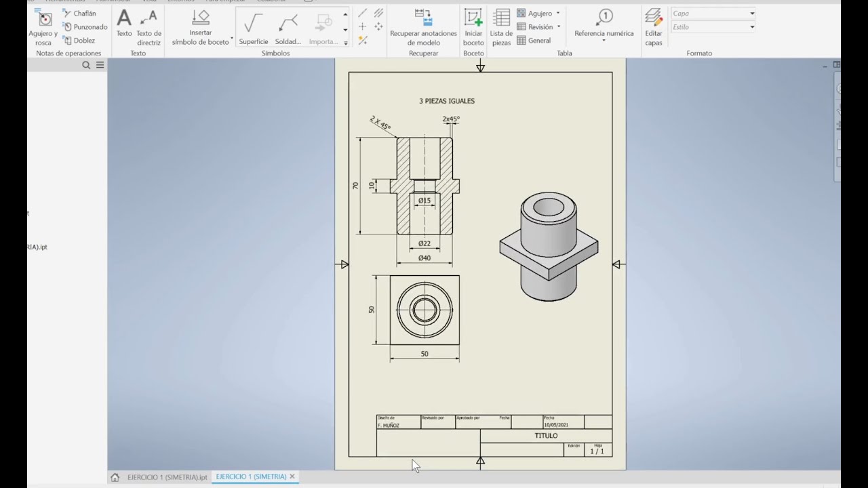The image size is (868, 488).
Task: Click the '1 / 1' sheet number cell
Action: pyautogui.click(x=597, y=451)
